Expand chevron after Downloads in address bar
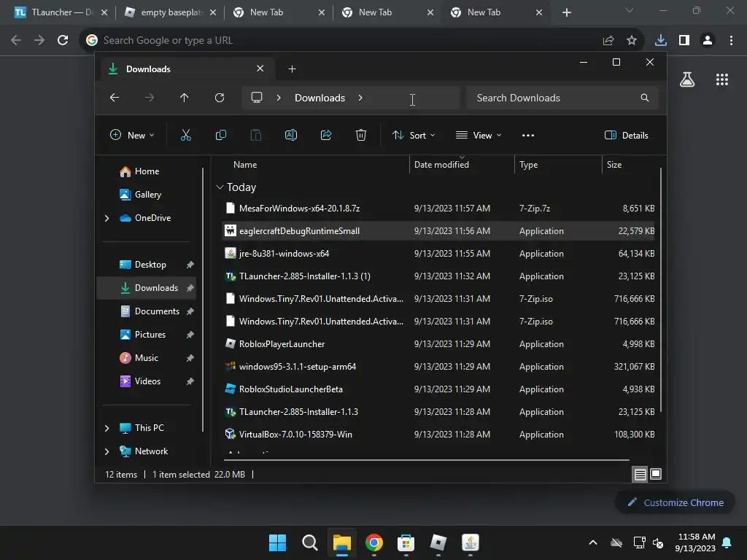The height and width of the screenshot is (560, 747). (360, 98)
